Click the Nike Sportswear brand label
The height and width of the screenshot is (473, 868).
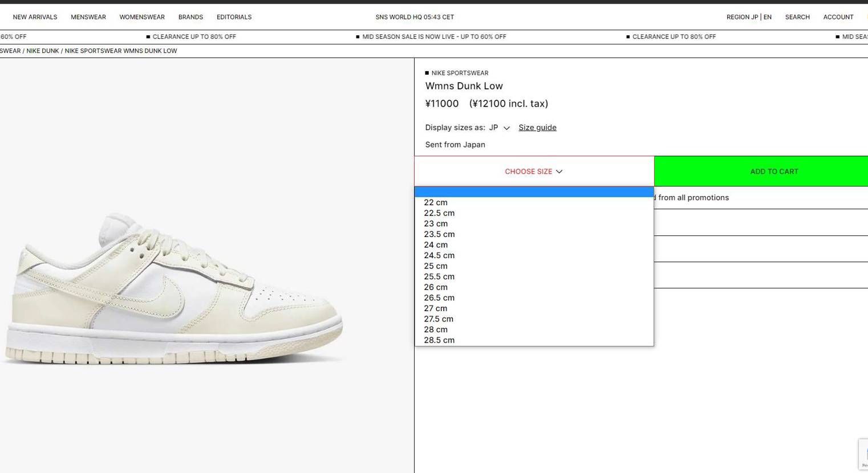coord(460,73)
